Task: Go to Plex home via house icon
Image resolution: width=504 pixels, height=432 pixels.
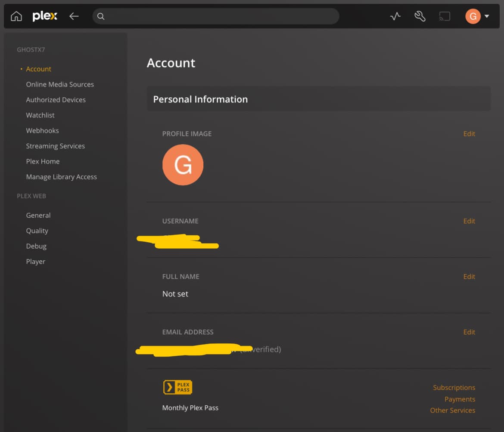Action: point(16,16)
